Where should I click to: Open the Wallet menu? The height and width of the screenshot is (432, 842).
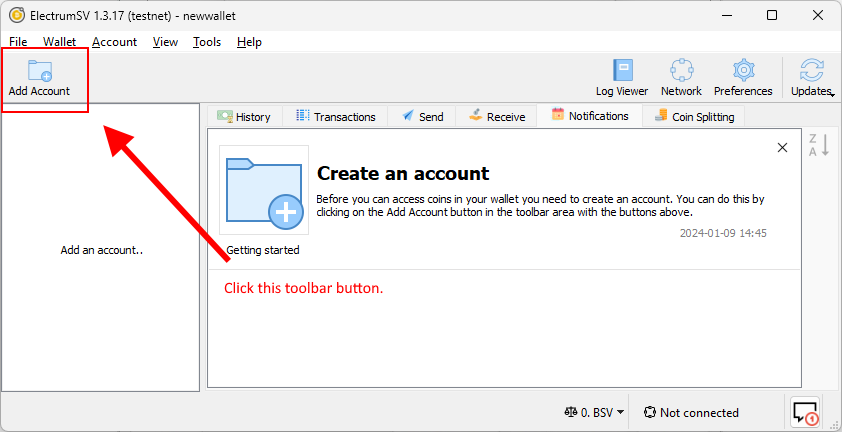coord(60,42)
